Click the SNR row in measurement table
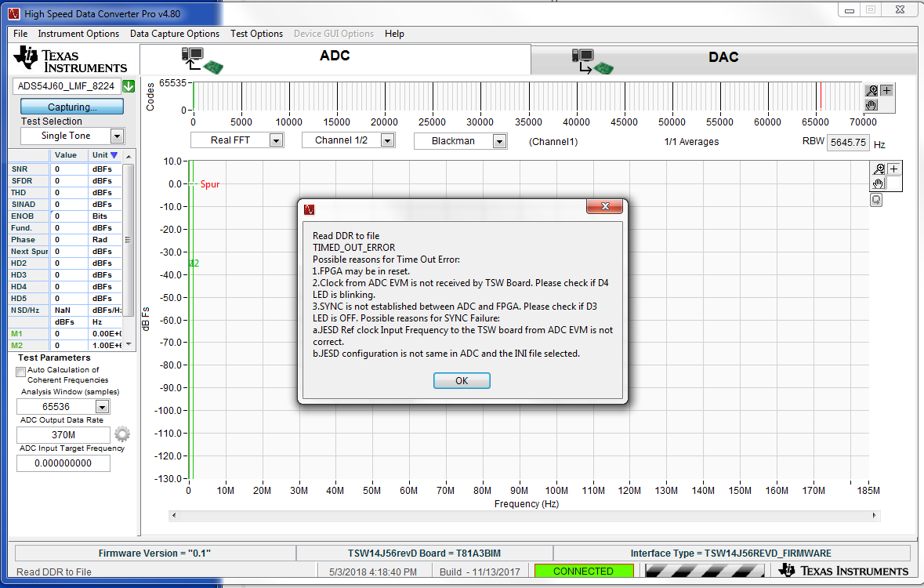Screen dimensions: 924x588 click(66, 169)
